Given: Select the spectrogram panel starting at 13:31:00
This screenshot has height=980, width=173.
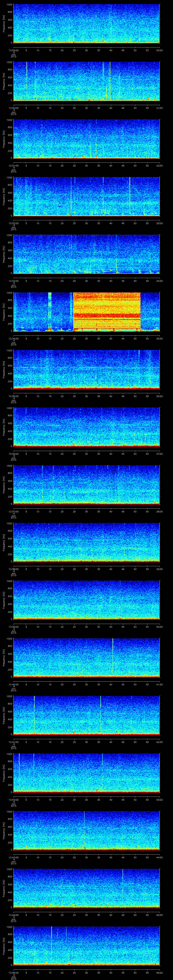Looking at the screenshot, I should point(86,139).
